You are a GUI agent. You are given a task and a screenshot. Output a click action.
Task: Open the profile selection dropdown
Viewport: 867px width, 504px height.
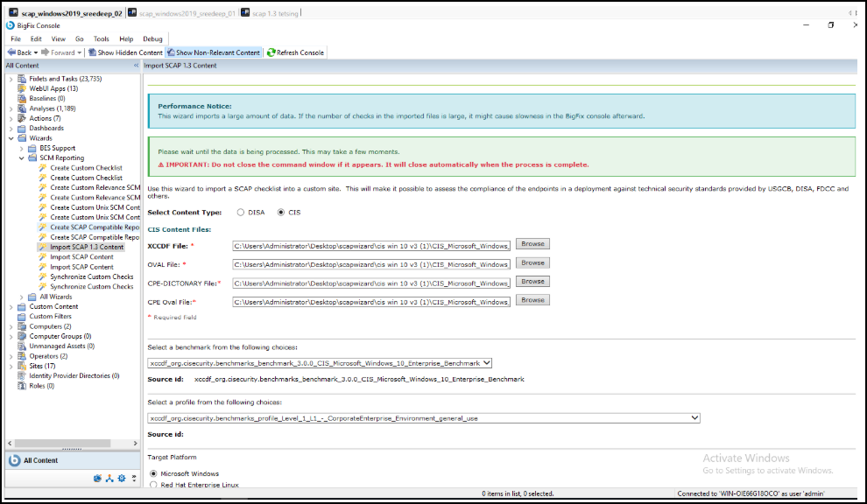tap(696, 417)
